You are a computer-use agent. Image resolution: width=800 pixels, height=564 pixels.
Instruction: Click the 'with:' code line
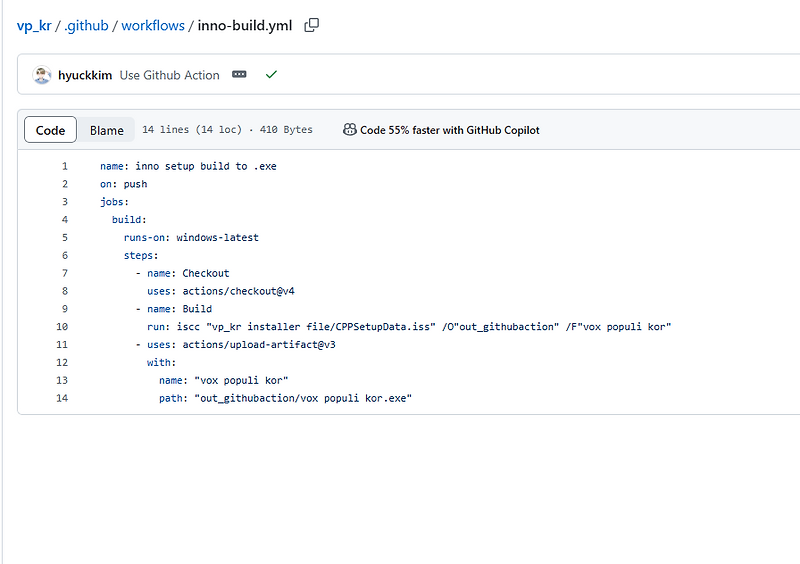pos(161,363)
